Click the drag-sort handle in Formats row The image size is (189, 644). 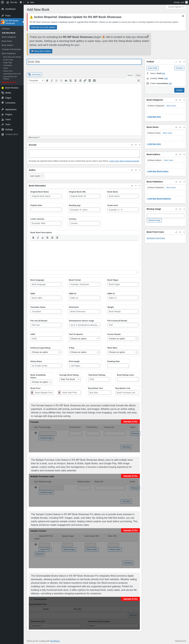pos(36,433)
